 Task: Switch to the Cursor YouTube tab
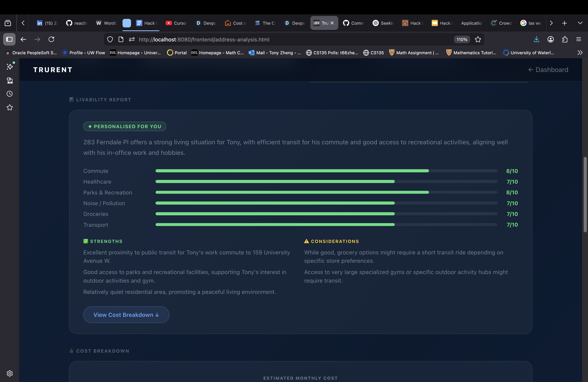(176, 23)
